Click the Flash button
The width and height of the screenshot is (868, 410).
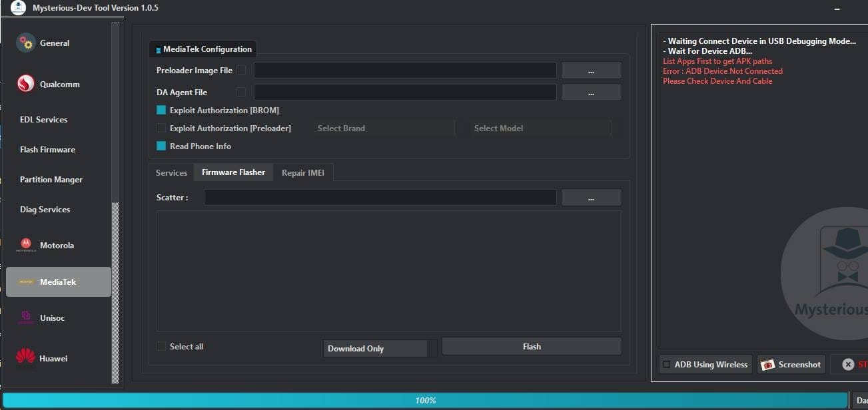click(531, 346)
